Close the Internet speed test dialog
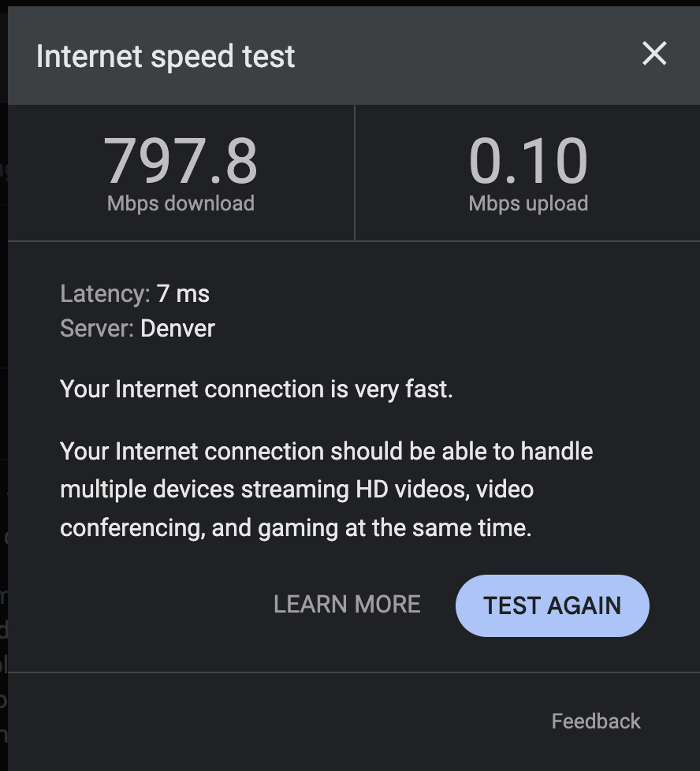The width and height of the screenshot is (700, 771). click(654, 54)
